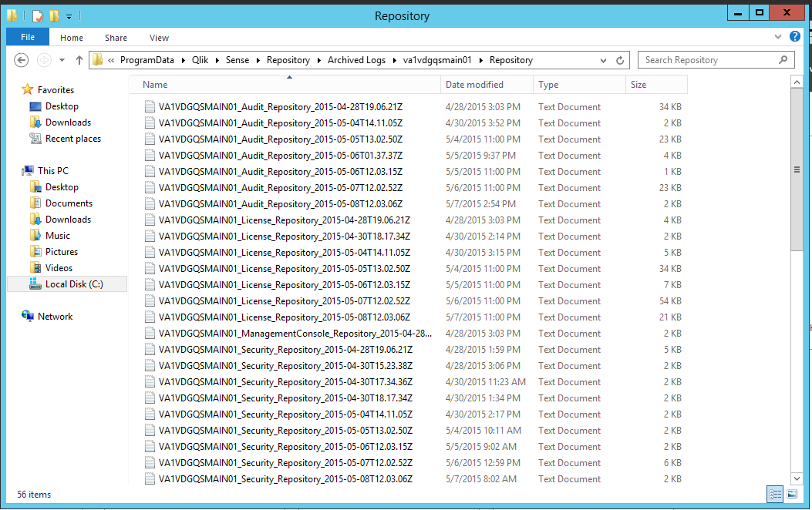Screen dimensions: 812x510
Task: Select file icon of License_Repository_2015-04-28T19.06.21Z
Action: [x=150, y=220]
